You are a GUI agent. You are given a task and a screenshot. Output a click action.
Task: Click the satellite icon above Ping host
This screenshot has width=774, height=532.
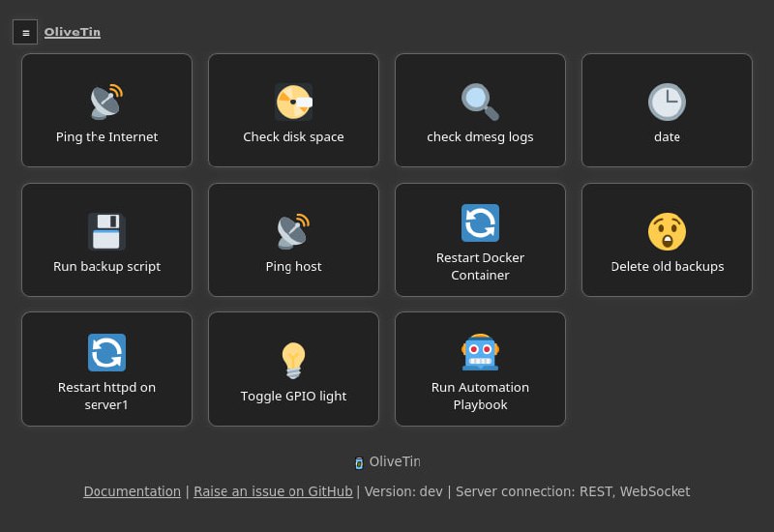[x=293, y=231]
